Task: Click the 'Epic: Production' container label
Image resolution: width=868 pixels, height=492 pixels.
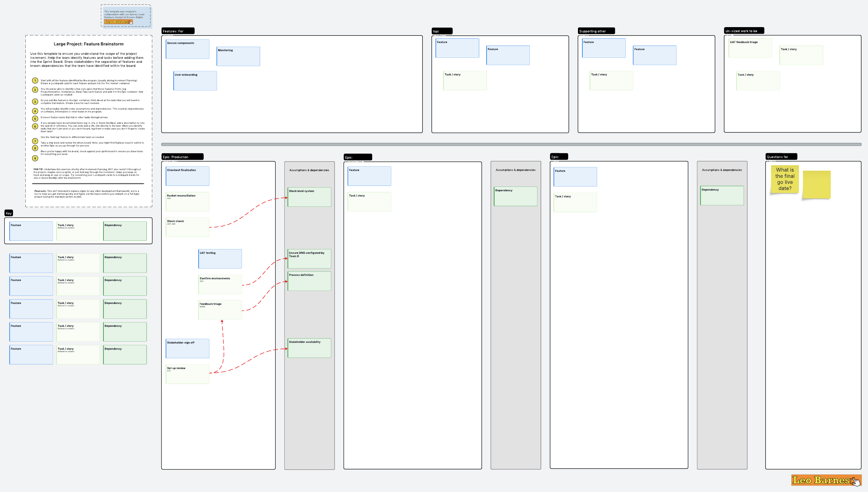Action: [182, 157]
